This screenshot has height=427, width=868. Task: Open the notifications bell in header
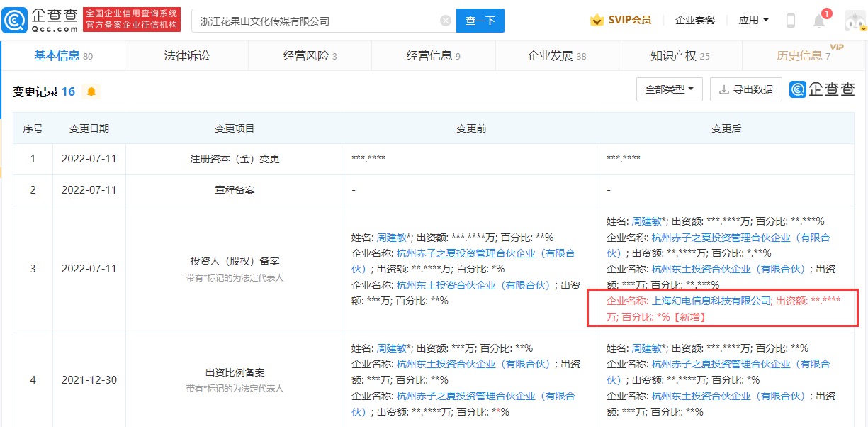819,21
